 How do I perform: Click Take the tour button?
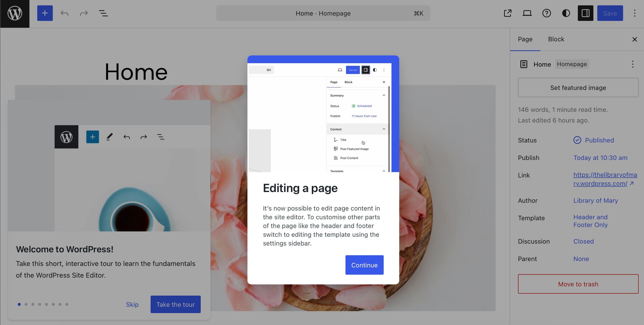(x=175, y=304)
